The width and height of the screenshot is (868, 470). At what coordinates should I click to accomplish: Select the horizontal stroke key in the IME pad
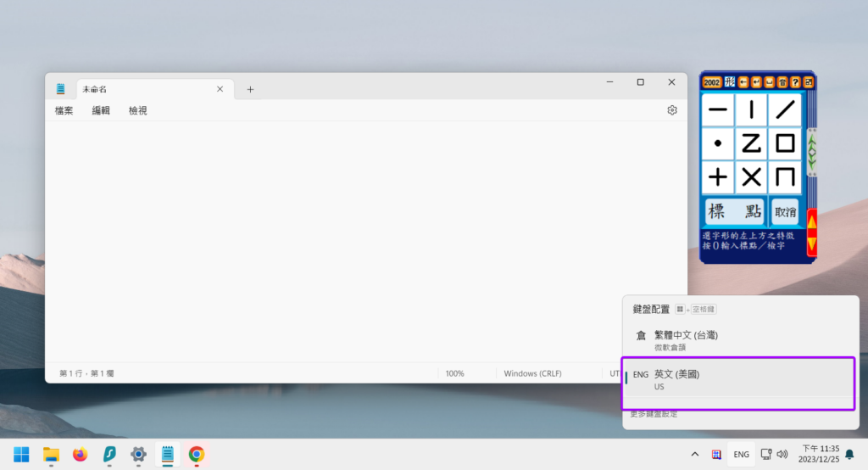tap(718, 109)
